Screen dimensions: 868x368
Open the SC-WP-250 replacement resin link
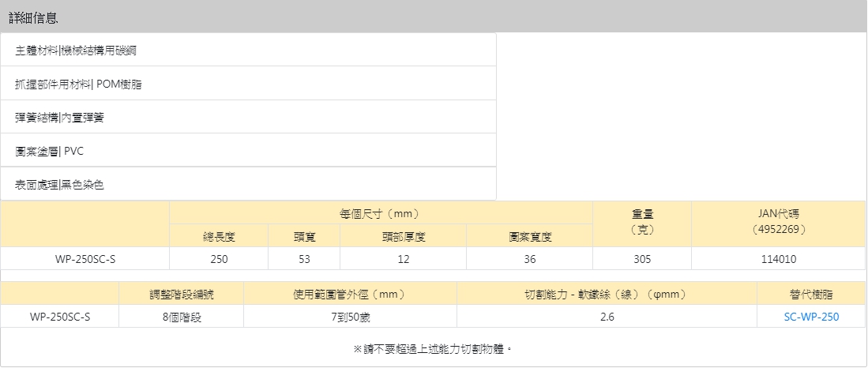811,317
